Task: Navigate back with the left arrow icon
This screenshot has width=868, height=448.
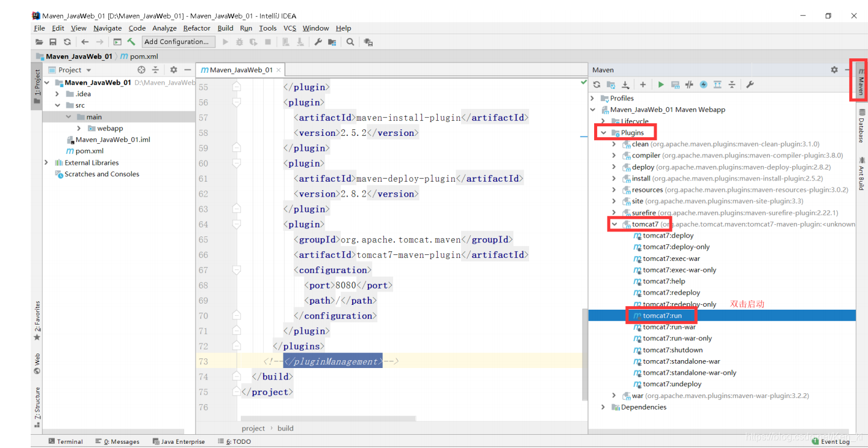Action: click(85, 42)
